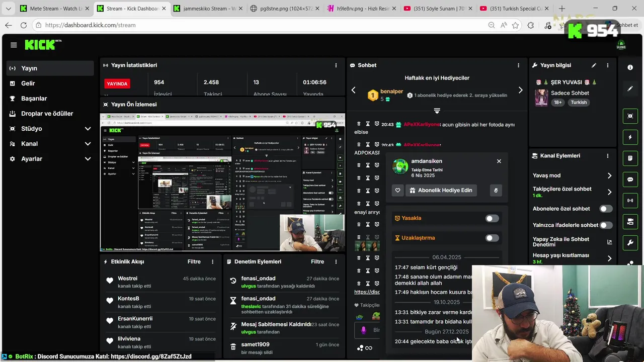Open Etkinlik Akışı three-dot menu
Screen dimensions: 644x362
212,261
